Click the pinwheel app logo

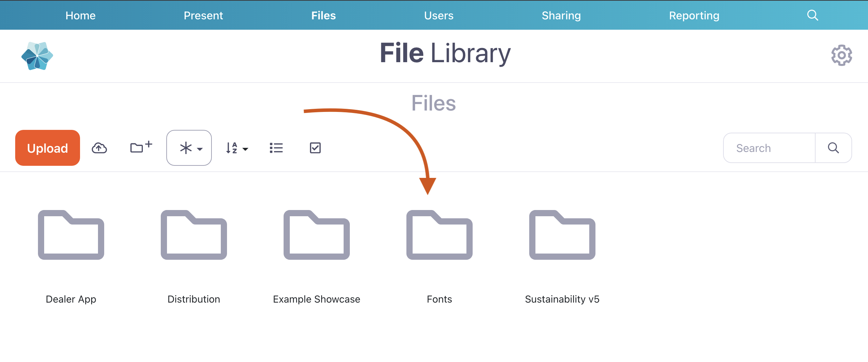pos(37,56)
